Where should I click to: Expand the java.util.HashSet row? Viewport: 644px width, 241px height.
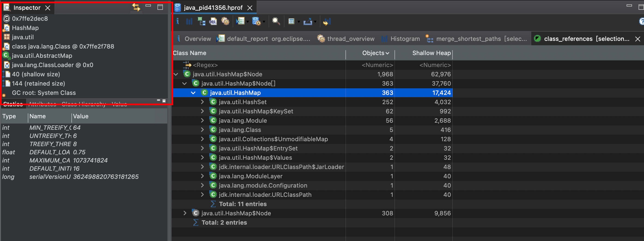coord(202,102)
